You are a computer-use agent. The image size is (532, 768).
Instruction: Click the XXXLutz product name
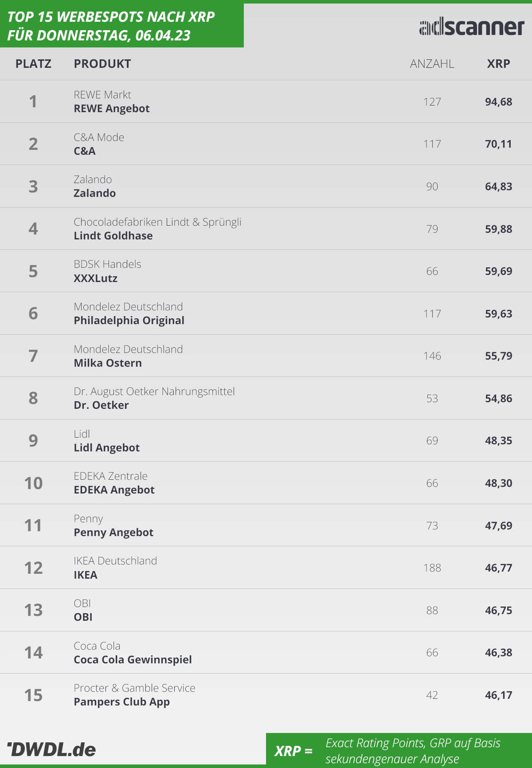pos(95,278)
